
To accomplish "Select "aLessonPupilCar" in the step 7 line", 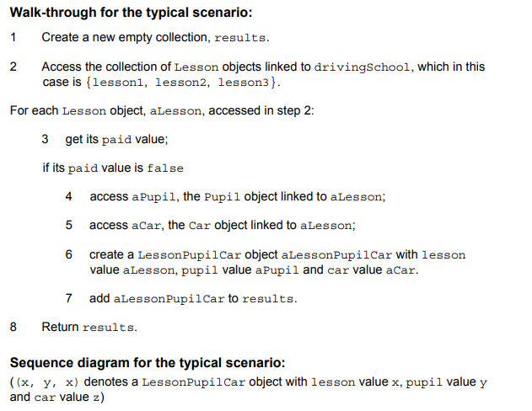I will coord(166,299).
